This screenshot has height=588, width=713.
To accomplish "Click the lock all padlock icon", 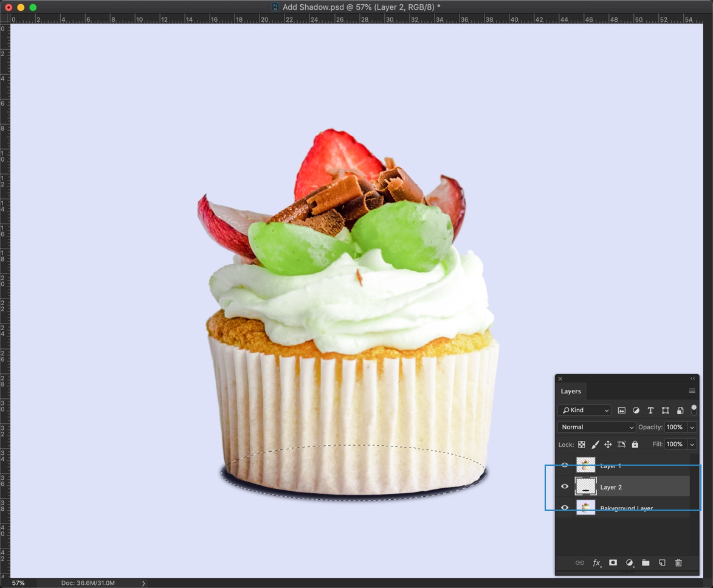I will click(635, 444).
